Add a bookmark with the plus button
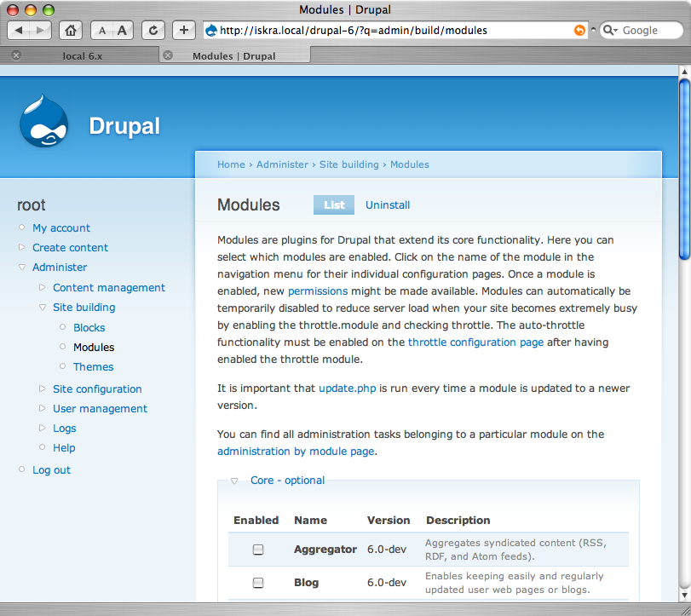 coord(184,31)
